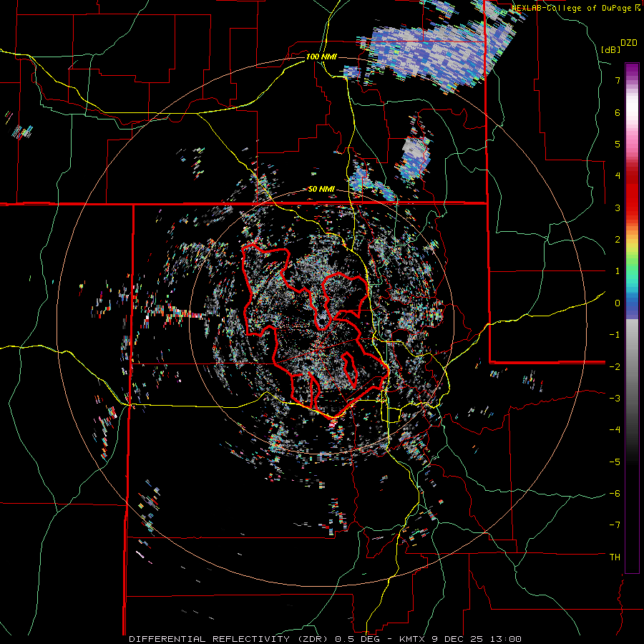This screenshot has height=644, width=644.
Task: Click the legend value -4
Action: [x=615, y=429]
